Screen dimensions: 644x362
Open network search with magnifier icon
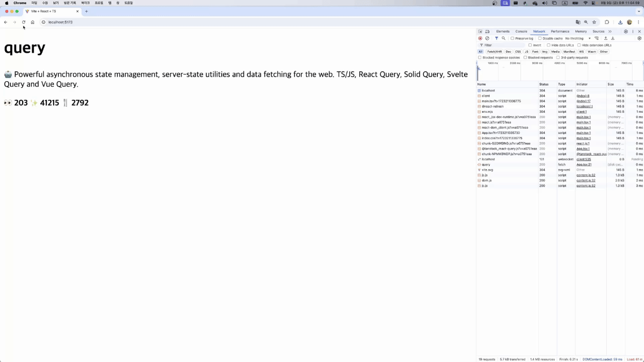click(x=503, y=38)
